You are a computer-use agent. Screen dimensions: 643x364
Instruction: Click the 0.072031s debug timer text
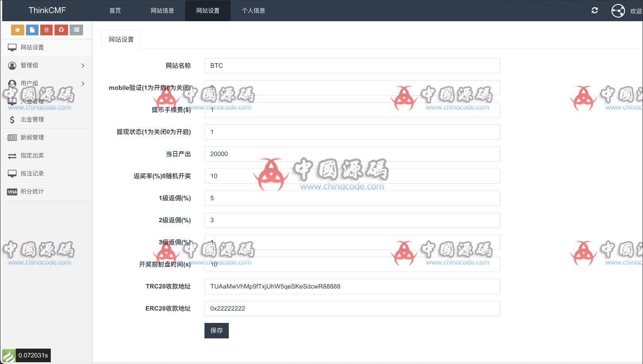[x=33, y=356]
